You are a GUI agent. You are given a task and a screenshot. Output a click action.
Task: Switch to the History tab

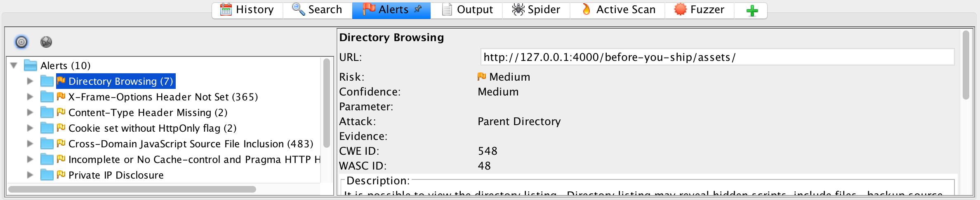pyautogui.click(x=247, y=10)
